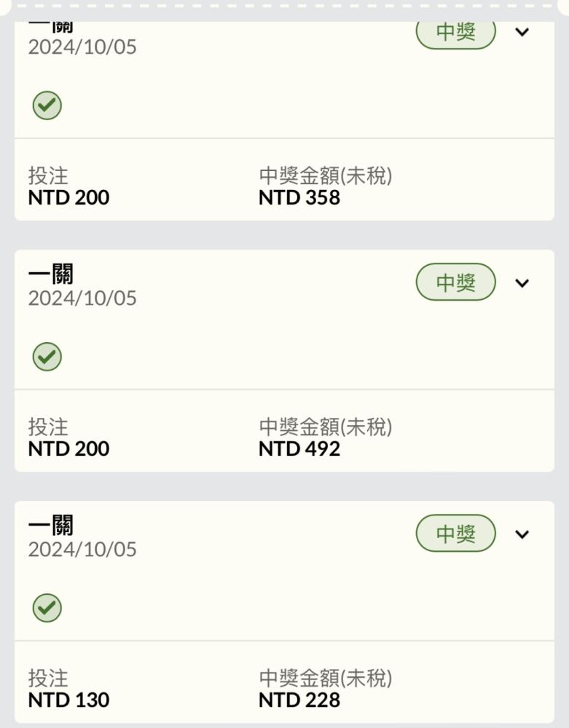Click the 中獎金額(未稅) label in the bottom card
Viewport: 569px width, 728px height.
[x=326, y=678]
